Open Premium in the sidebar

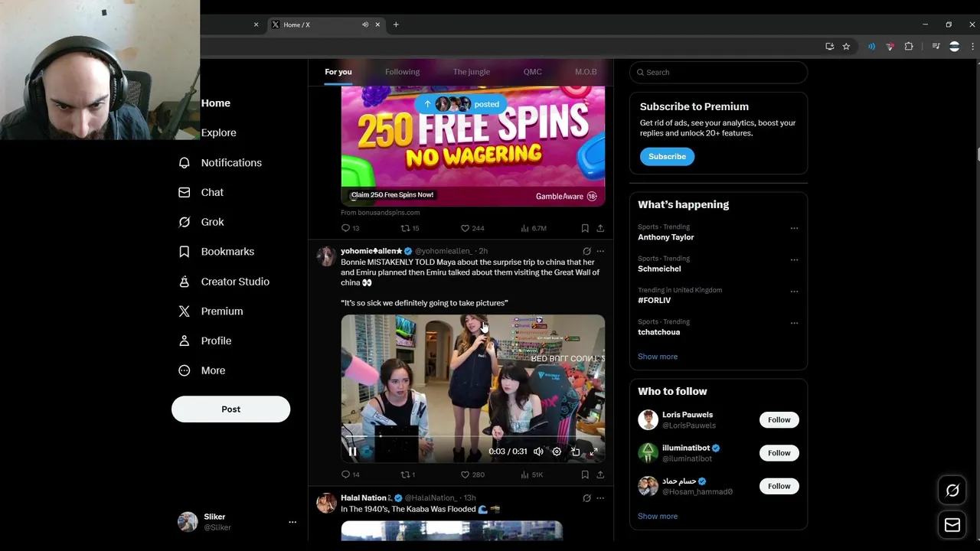[211, 311]
